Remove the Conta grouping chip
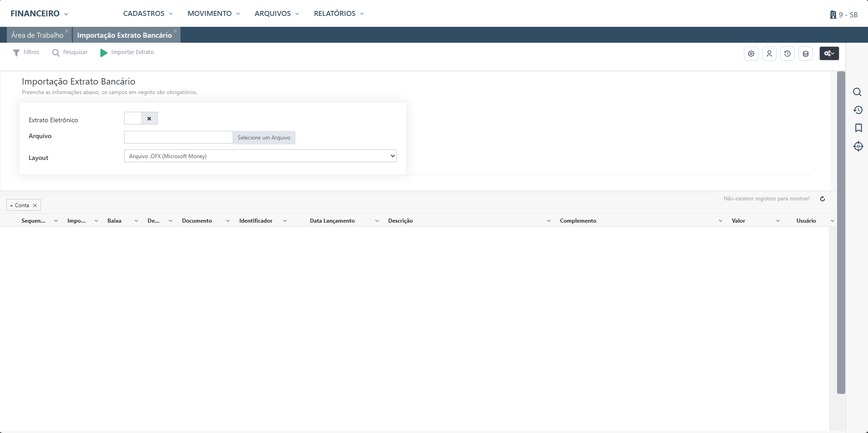Viewport: 868px width, 433px height. (x=35, y=205)
